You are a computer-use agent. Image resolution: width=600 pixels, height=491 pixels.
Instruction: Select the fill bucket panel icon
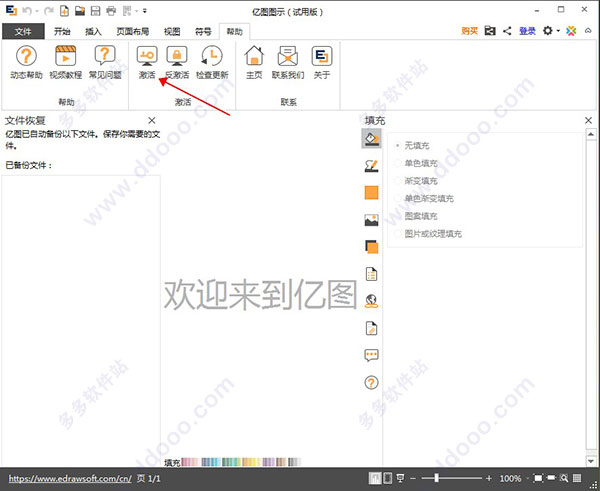point(371,139)
